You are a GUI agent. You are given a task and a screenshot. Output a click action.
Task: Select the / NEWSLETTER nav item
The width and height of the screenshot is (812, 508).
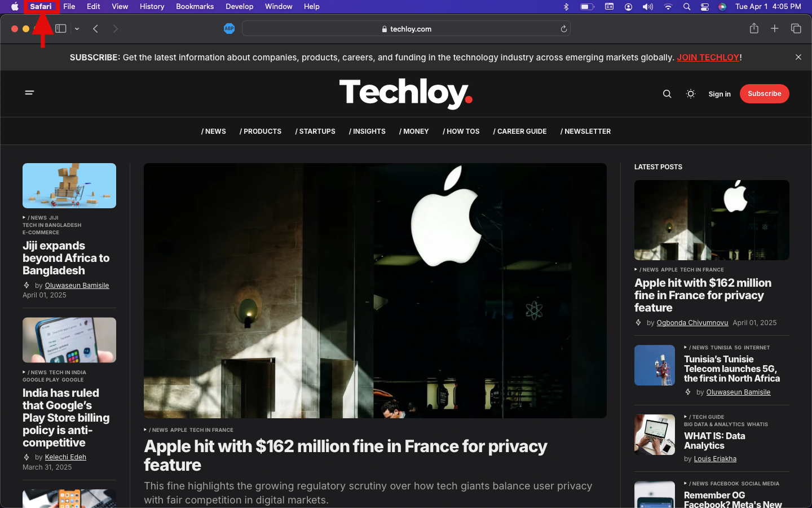(586, 132)
